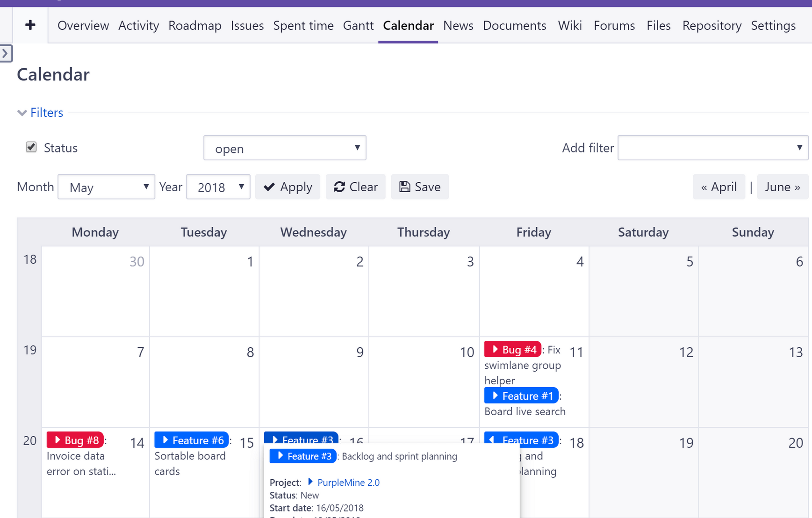Open the PurpleMine 2.0 project link

click(348, 482)
